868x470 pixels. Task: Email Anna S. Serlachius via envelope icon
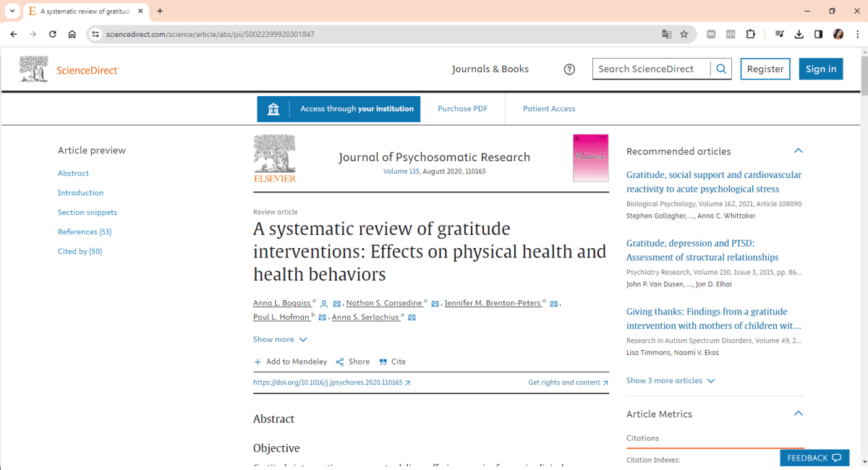pyautogui.click(x=412, y=318)
